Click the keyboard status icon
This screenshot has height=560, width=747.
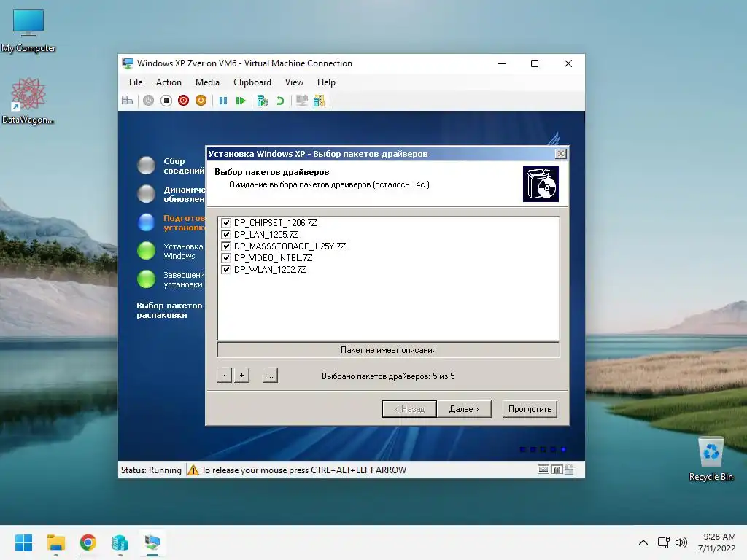point(543,470)
